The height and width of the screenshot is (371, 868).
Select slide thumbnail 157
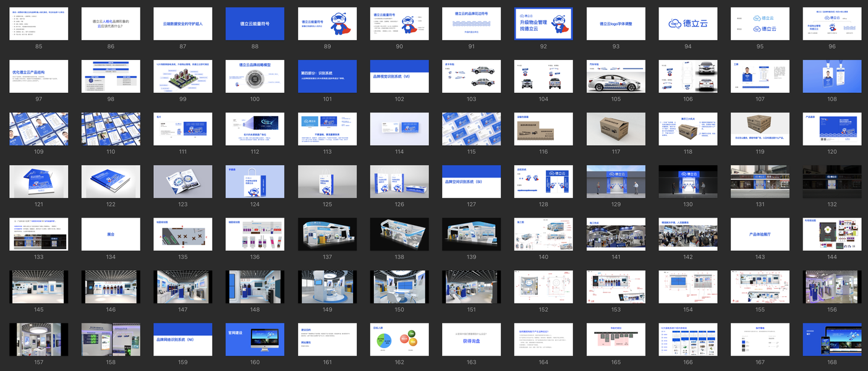39,339
